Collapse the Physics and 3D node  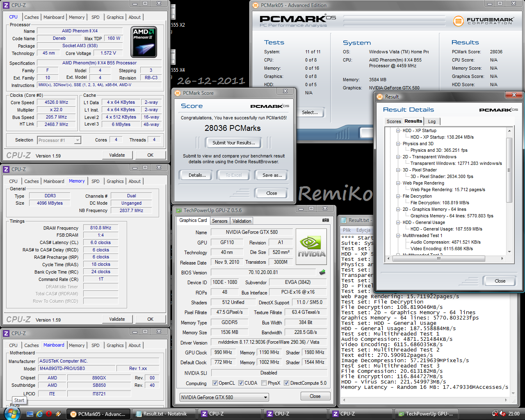point(398,144)
